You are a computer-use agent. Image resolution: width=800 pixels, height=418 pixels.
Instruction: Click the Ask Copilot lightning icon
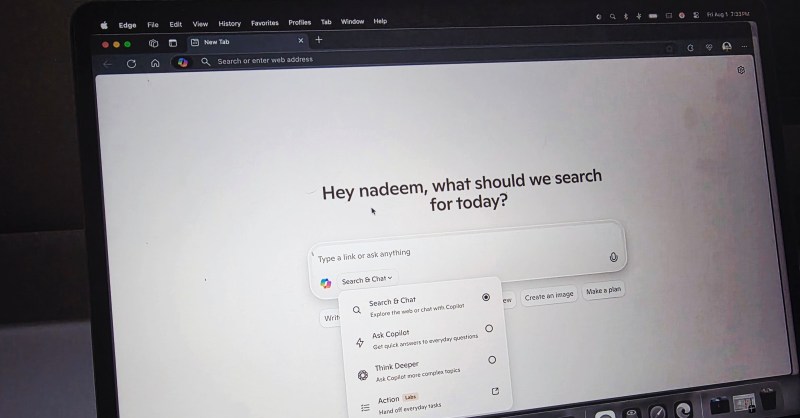[360, 342]
